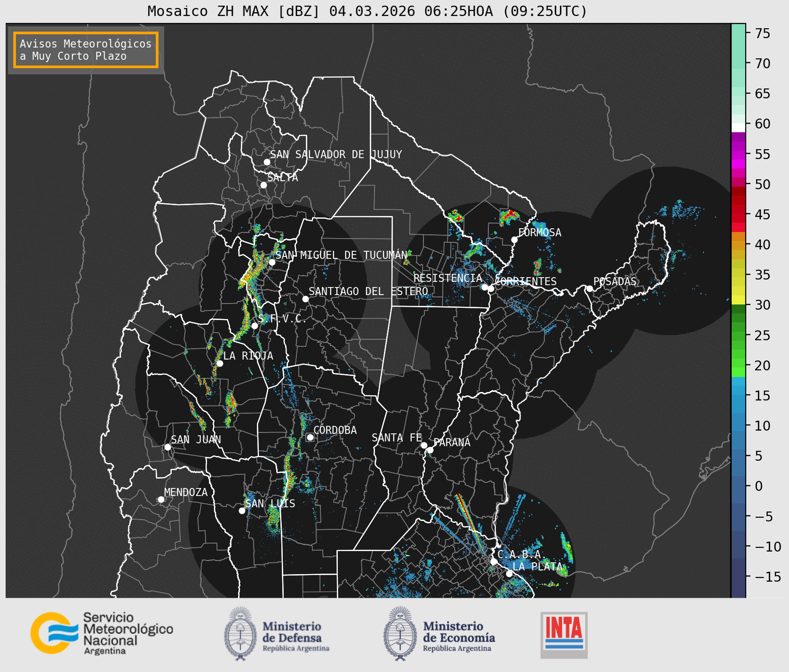
Task: Select the C.A.B.A. city marker
Action: tap(494, 561)
